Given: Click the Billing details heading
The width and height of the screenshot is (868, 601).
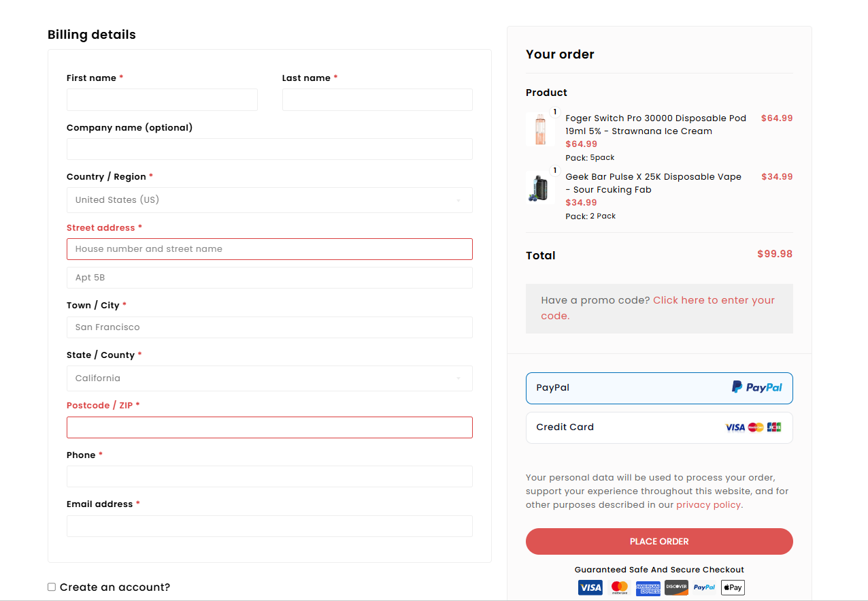Looking at the screenshot, I should 92,35.
